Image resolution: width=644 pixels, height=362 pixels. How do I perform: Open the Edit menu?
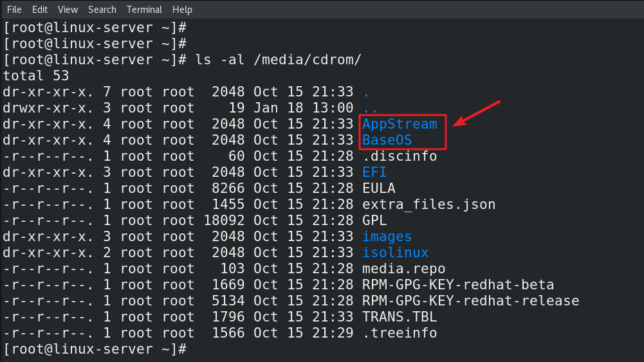pyautogui.click(x=40, y=10)
